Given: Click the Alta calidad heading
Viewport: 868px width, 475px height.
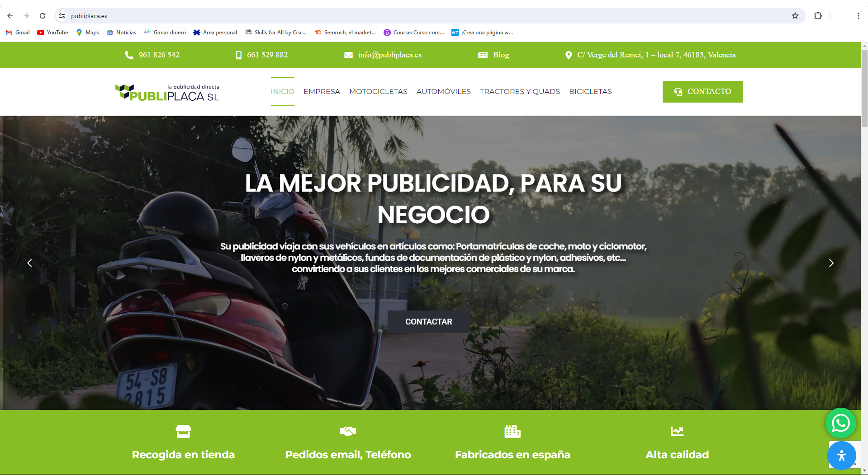Looking at the screenshot, I should coord(677,455).
